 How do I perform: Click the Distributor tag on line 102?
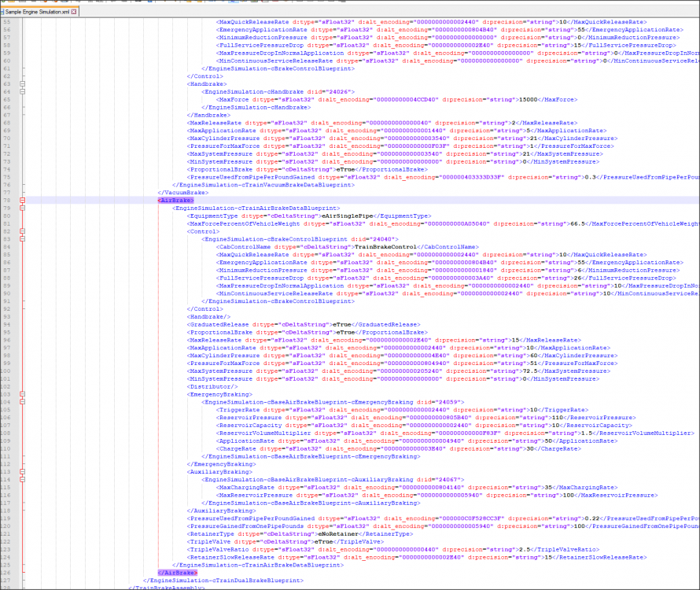(207, 386)
